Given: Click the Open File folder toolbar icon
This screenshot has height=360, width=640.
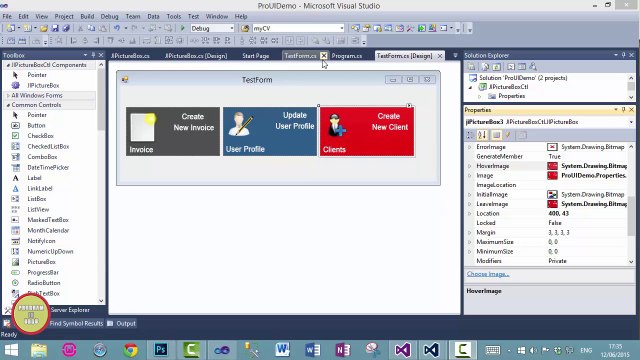Looking at the screenshot, I should pos(44,28).
